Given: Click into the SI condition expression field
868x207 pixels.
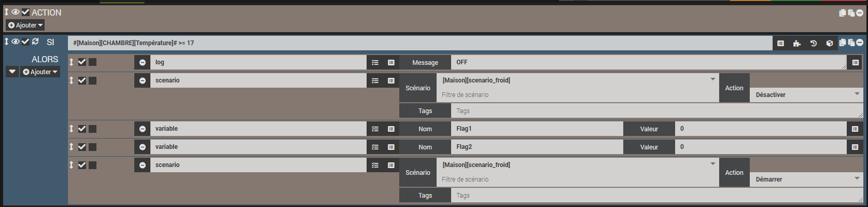Looking at the screenshot, I should pyautogui.click(x=420, y=43).
